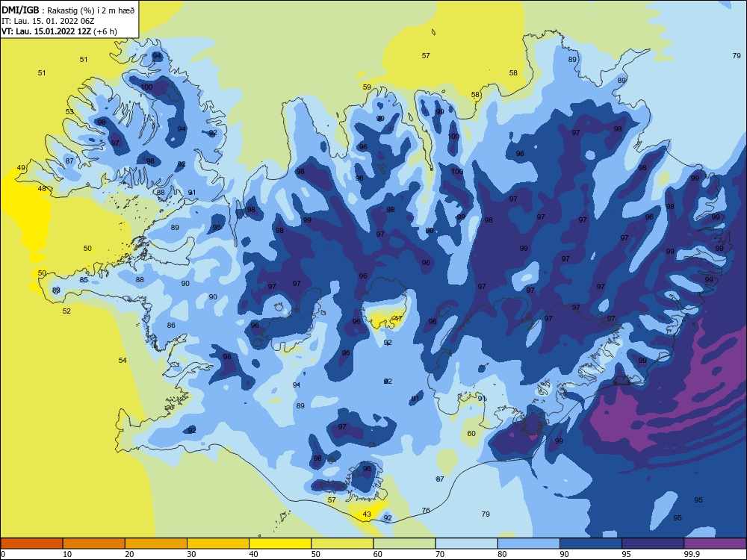Screen dimensions: 747x560
Task: Click the legend tick label 10
Action: click(67, 554)
